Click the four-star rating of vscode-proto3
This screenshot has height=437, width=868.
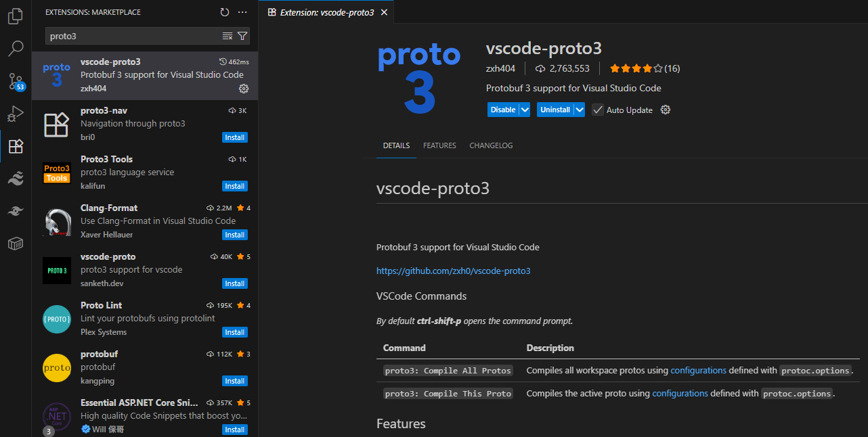click(636, 68)
